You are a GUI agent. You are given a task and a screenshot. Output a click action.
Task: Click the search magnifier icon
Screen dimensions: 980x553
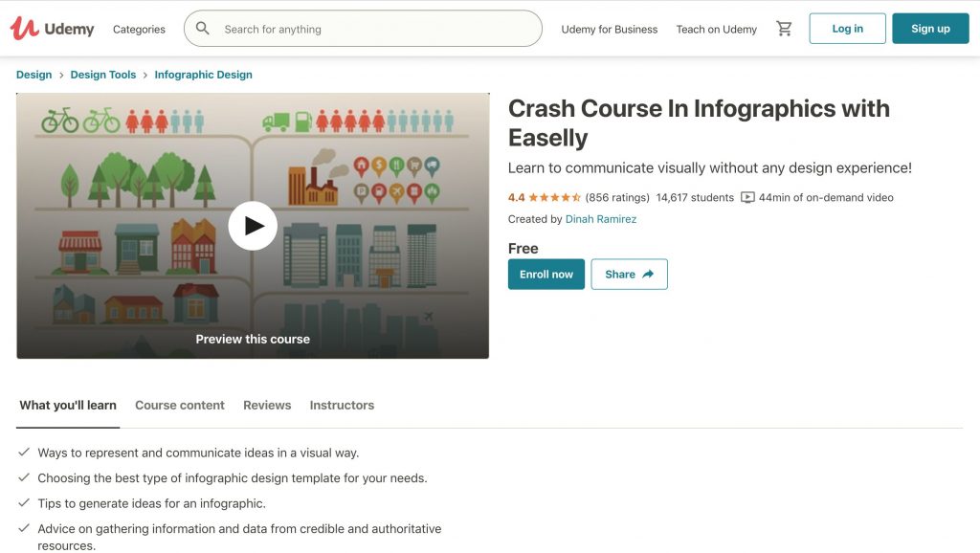click(x=203, y=28)
